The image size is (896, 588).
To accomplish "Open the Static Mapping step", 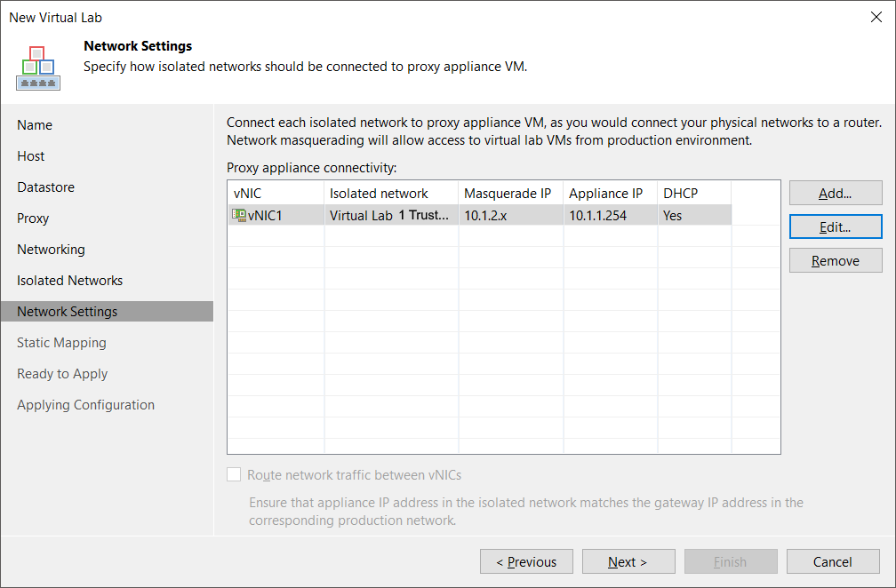I will click(x=61, y=343).
